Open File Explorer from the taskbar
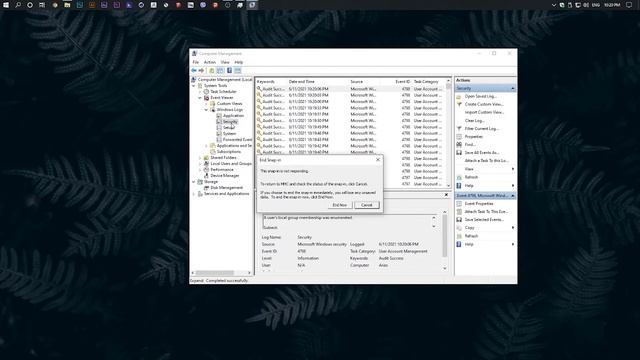The height and width of the screenshot is (360, 640). tap(67, 5)
